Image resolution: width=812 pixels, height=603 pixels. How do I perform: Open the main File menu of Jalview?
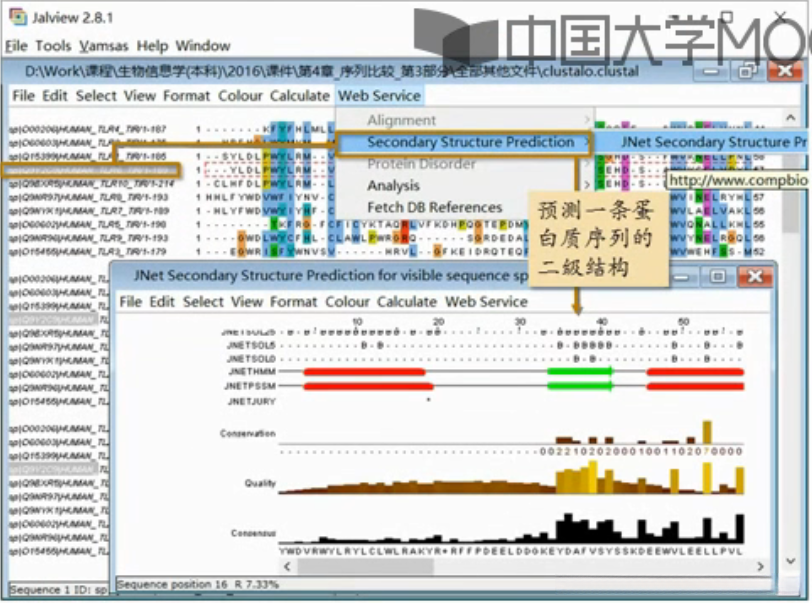pyautogui.click(x=16, y=46)
